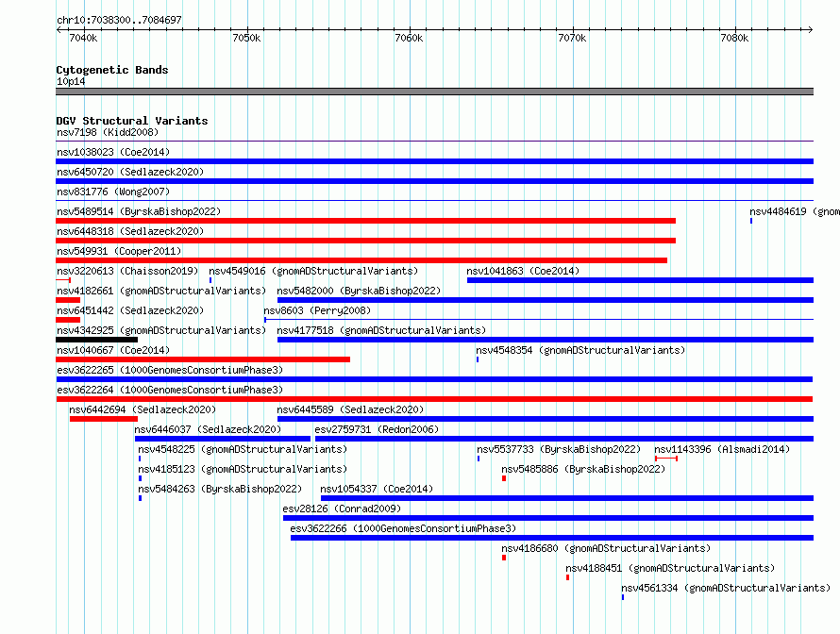
Task: Click the nsv831776 (Wong2007) label
Action: 113,192
